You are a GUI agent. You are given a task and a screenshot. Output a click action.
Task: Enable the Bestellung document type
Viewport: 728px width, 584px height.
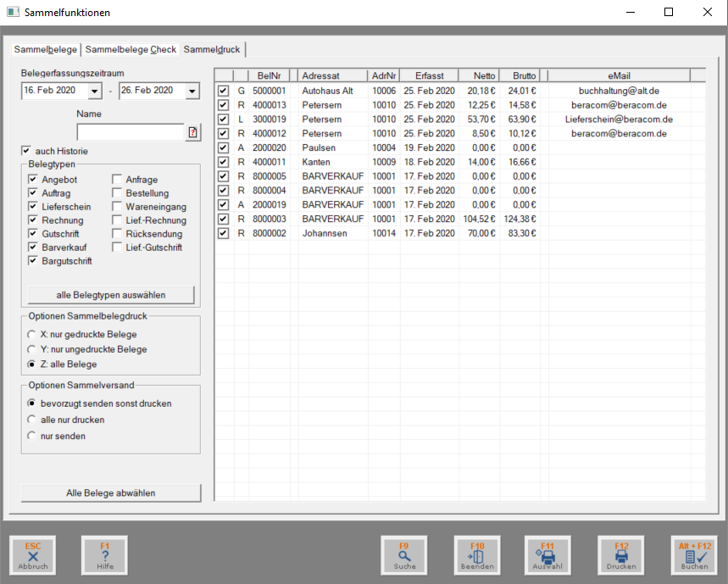(x=117, y=192)
